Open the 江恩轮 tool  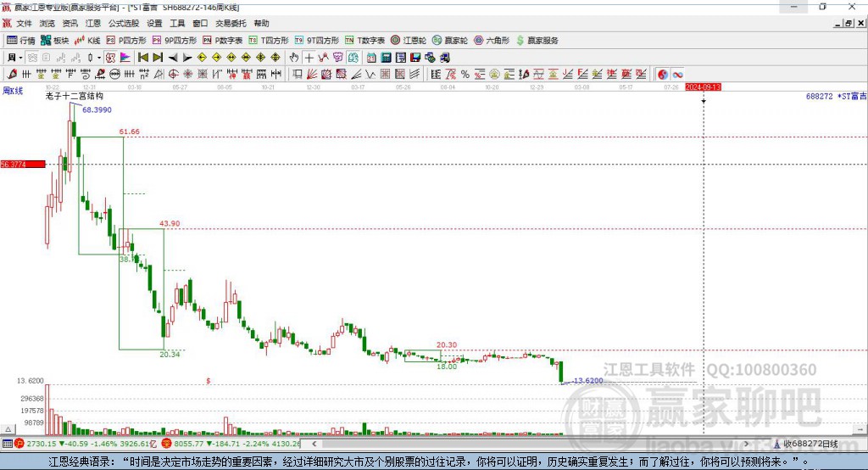coord(409,41)
